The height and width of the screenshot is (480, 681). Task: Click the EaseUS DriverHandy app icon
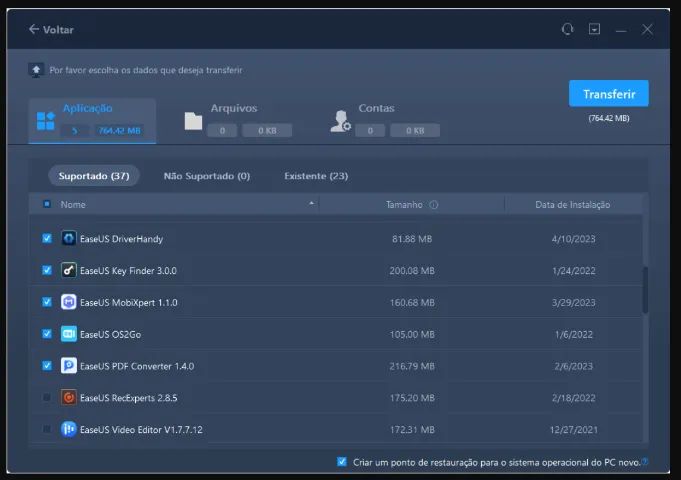(x=69, y=238)
